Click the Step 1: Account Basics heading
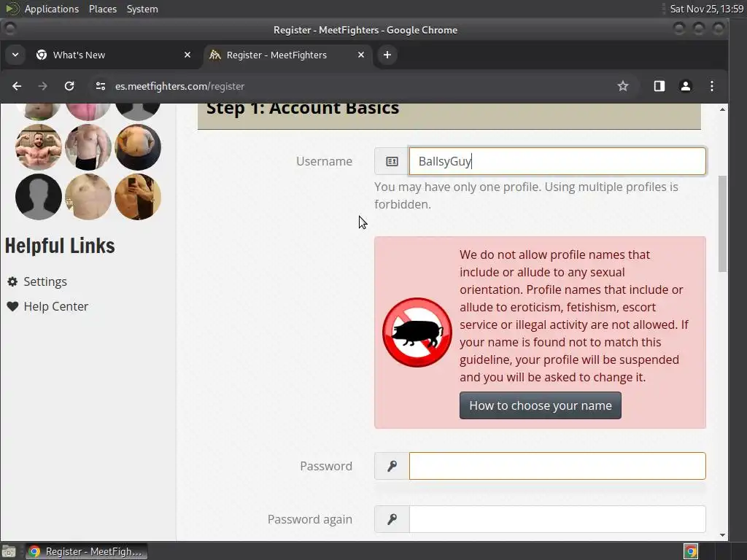The height and width of the screenshot is (560, 747). click(x=303, y=108)
